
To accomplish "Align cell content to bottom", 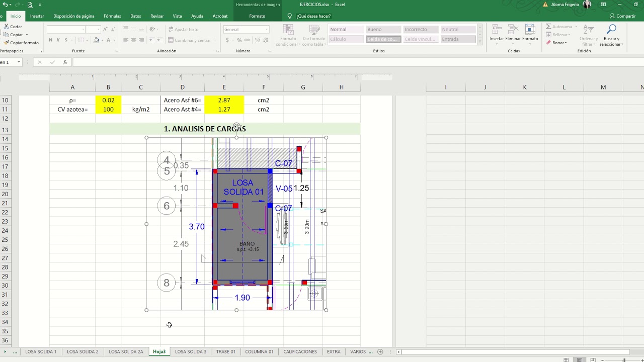I will pyautogui.click(x=141, y=30).
